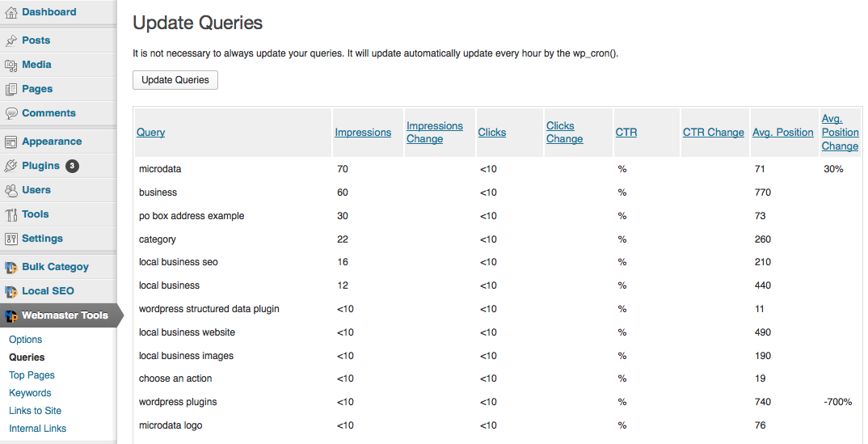Click the Update Queries button
This screenshot has height=444, width=868.
(175, 80)
